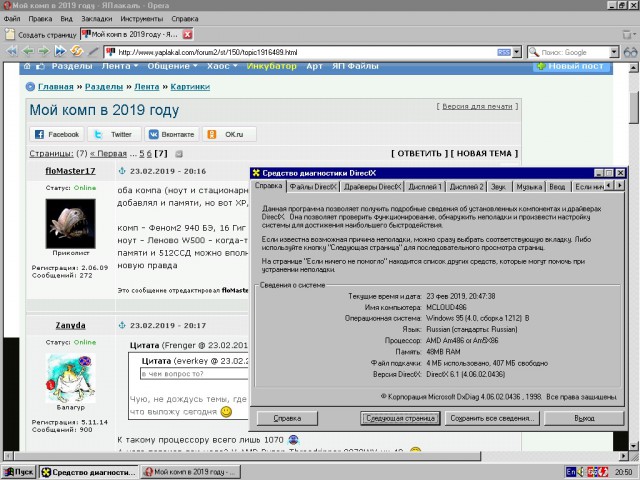Click the small gray icon after page 7
Screen dimensions: 640x480
point(179,154)
